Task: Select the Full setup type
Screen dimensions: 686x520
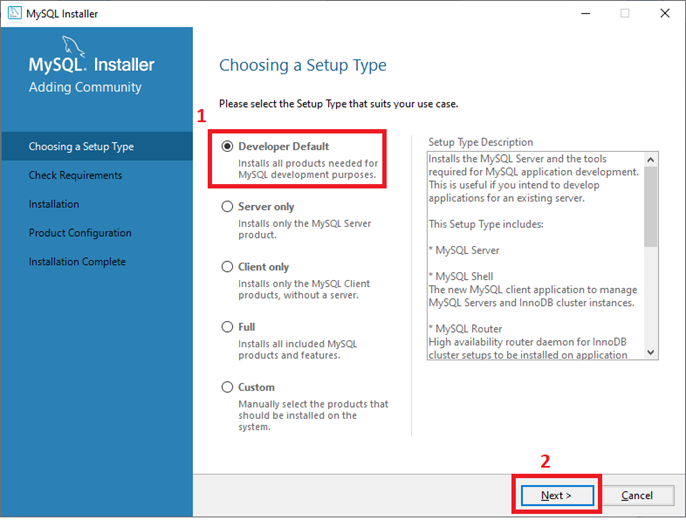Action: [x=227, y=327]
